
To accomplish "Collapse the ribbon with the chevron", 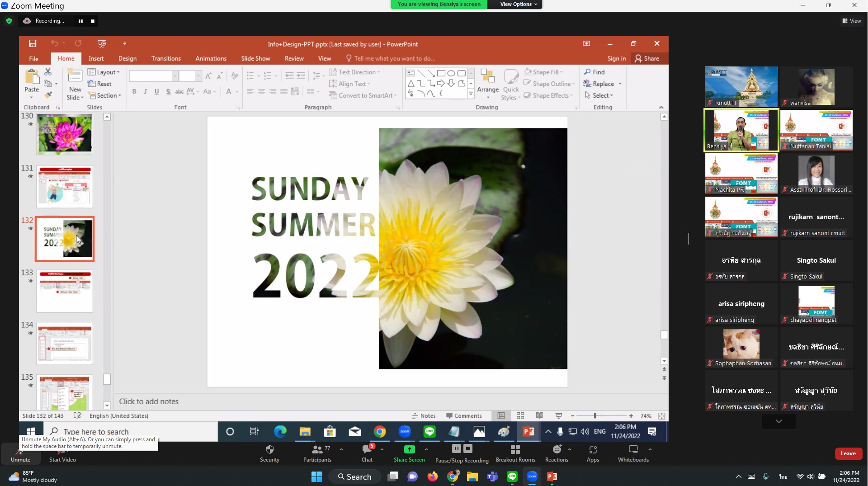I will coord(661,108).
